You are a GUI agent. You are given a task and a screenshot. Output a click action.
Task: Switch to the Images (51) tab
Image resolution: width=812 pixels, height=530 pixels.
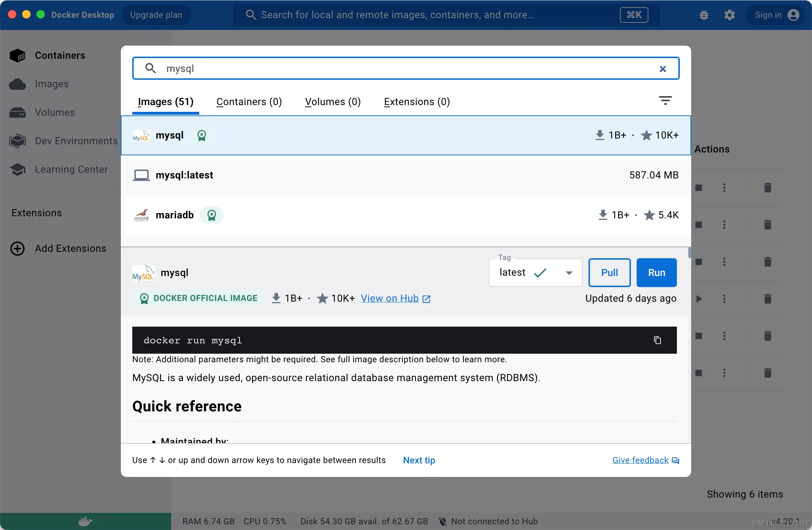pos(165,102)
